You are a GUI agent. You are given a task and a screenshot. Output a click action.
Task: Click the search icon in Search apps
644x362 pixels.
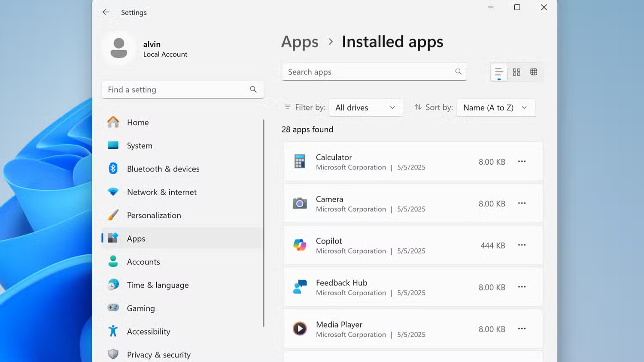pyautogui.click(x=458, y=72)
